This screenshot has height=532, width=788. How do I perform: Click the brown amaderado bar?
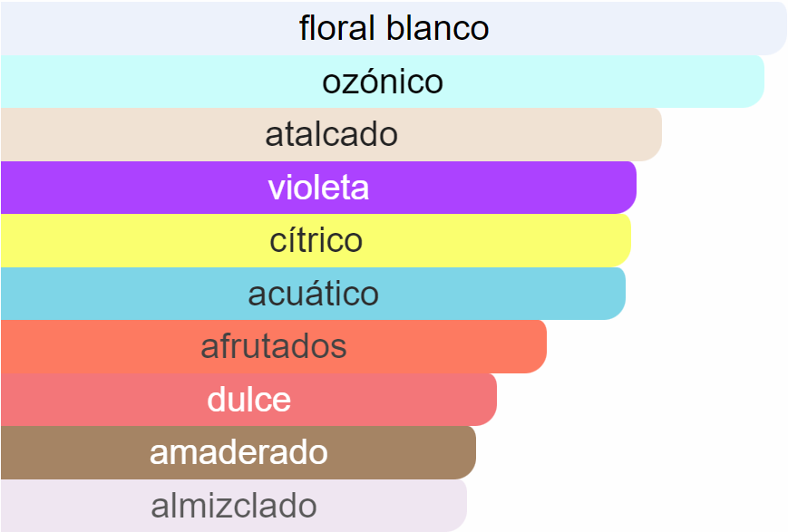(238, 452)
